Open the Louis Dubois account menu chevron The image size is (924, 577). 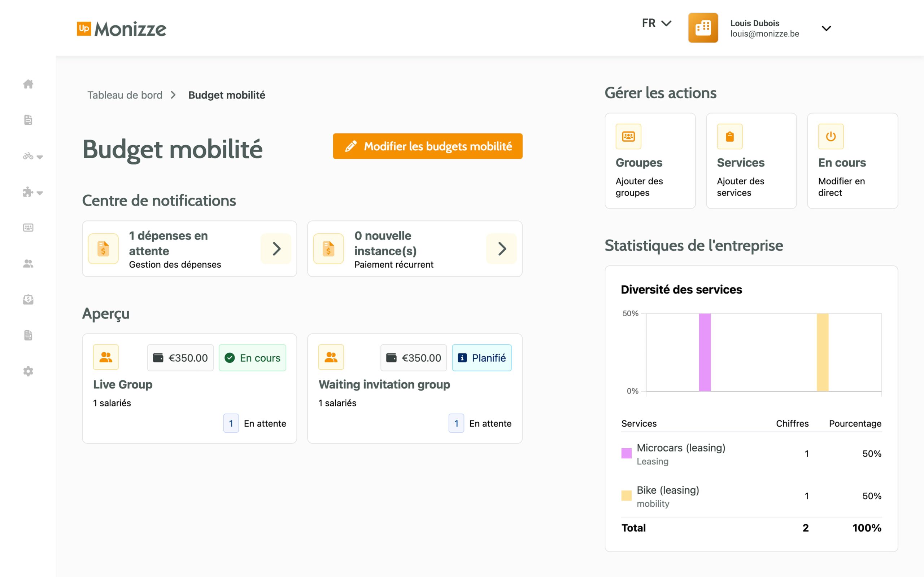click(x=826, y=28)
